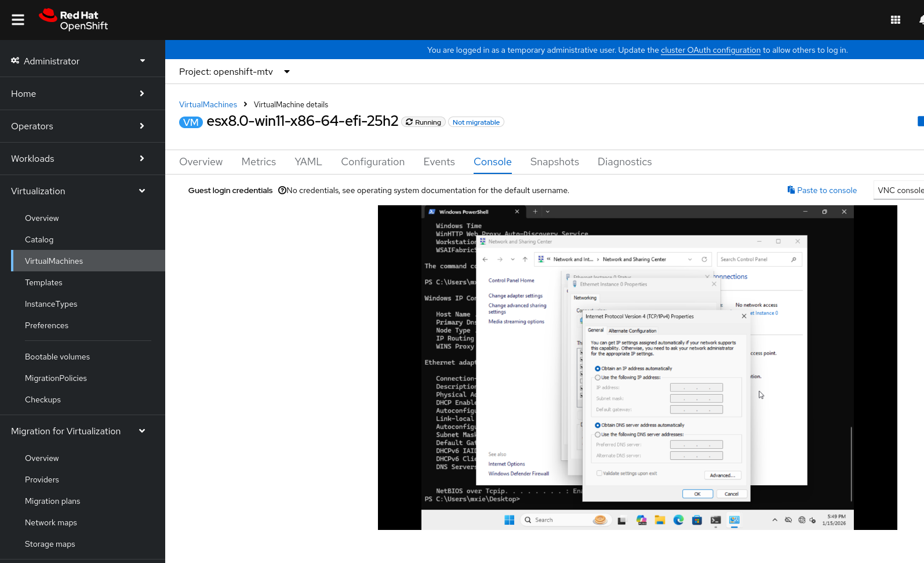This screenshot has width=924, height=563.
Task: Click the cluster OAuth configuration link
Action: click(x=711, y=50)
